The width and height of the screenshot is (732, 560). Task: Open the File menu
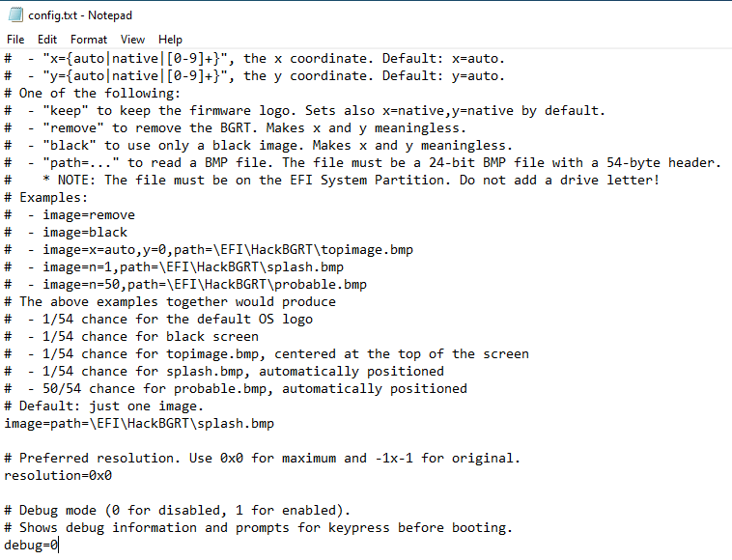coord(15,40)
